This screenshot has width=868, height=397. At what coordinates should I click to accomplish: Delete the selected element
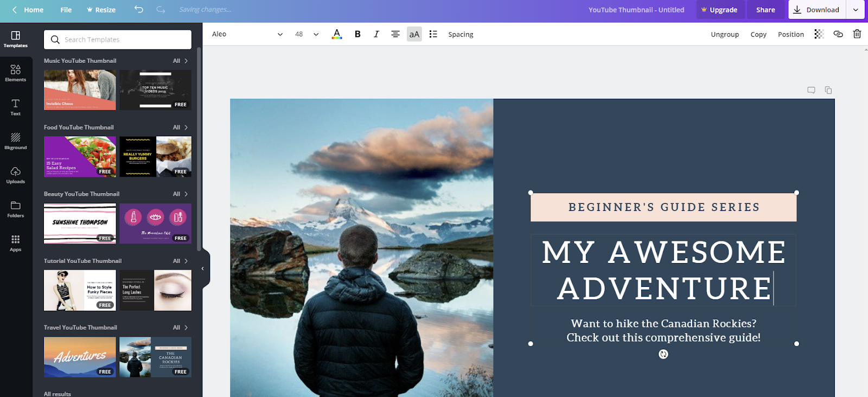click(857, 34)
